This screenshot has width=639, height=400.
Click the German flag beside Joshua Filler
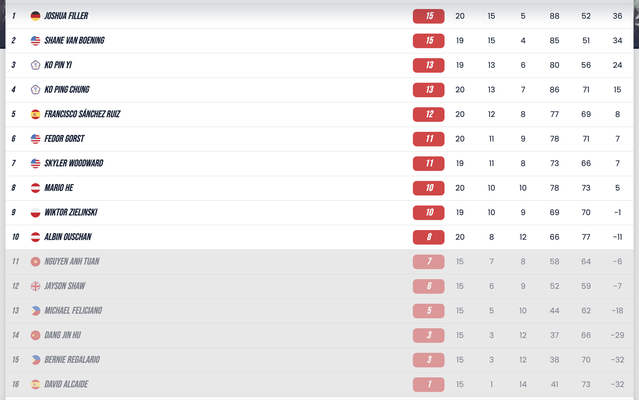point(36,16)
